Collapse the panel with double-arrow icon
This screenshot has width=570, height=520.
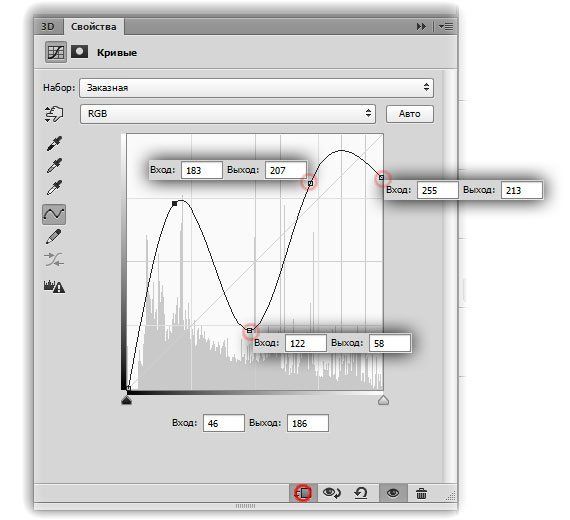(x=421, y=27)
